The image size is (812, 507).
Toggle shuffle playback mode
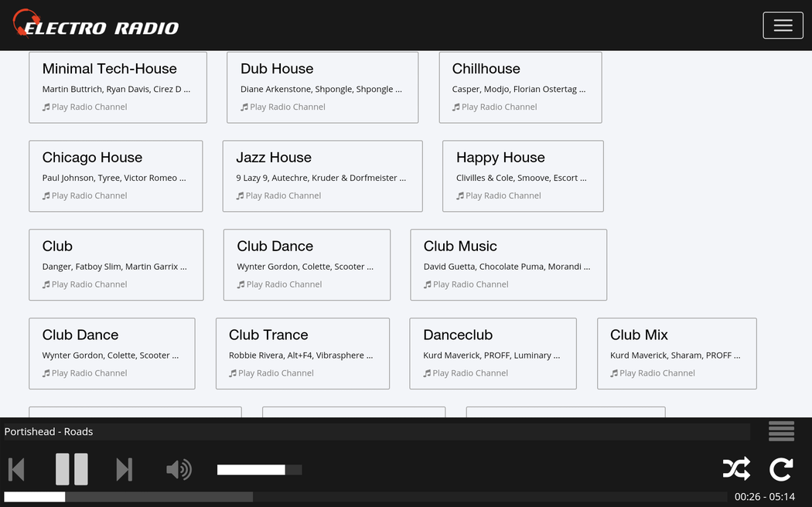[x=735, y=469]
